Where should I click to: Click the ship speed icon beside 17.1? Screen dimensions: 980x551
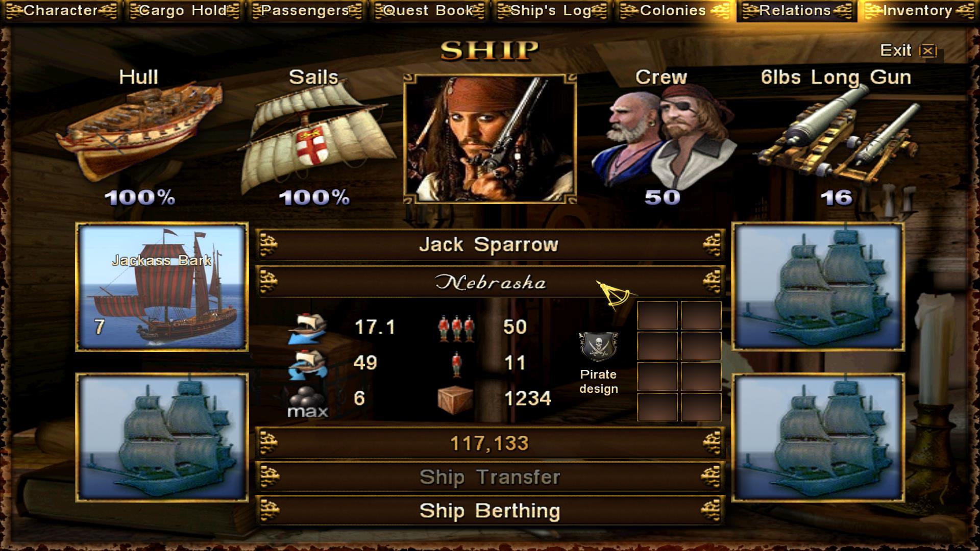pos(308,328)
